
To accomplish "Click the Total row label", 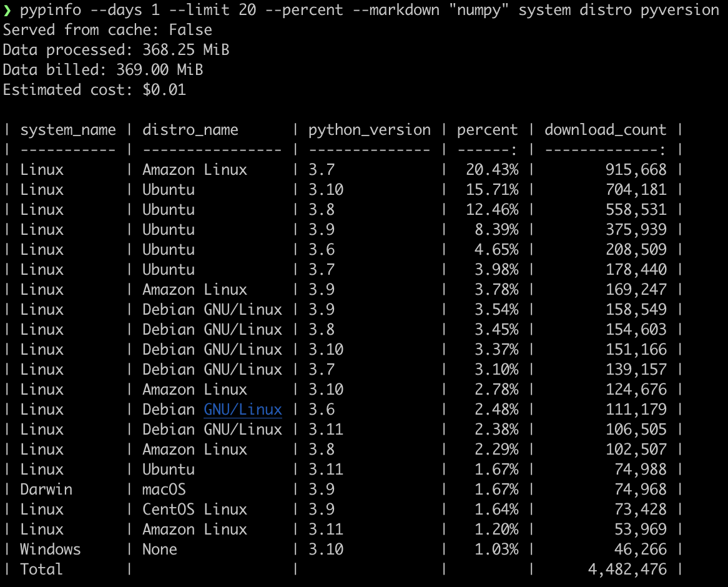I will 41,569.
